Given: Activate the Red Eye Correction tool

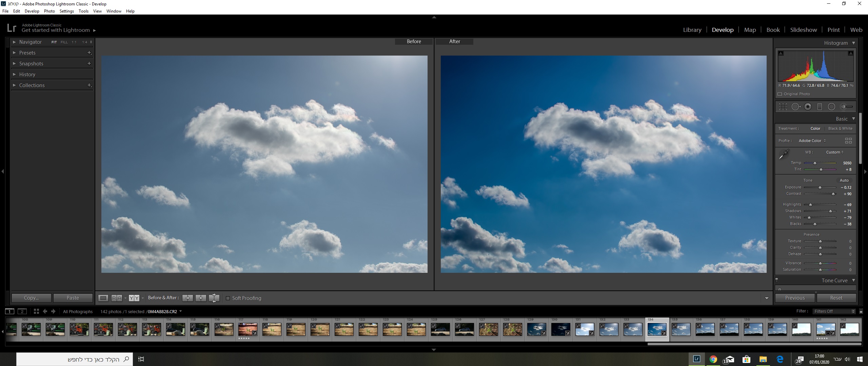Looking at the screenshot, I should coord(808,107).
